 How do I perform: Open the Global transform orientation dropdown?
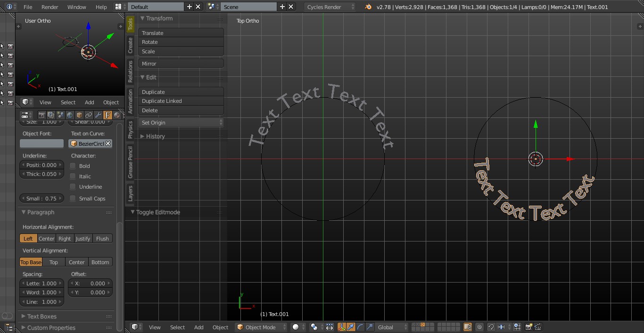click(x=392, y=327)
